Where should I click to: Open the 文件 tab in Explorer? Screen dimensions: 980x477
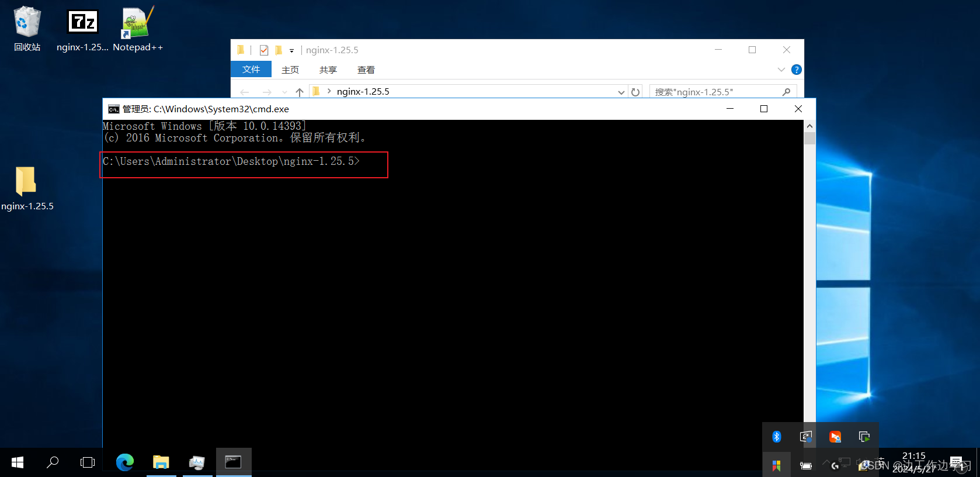(x=251, y=70)
